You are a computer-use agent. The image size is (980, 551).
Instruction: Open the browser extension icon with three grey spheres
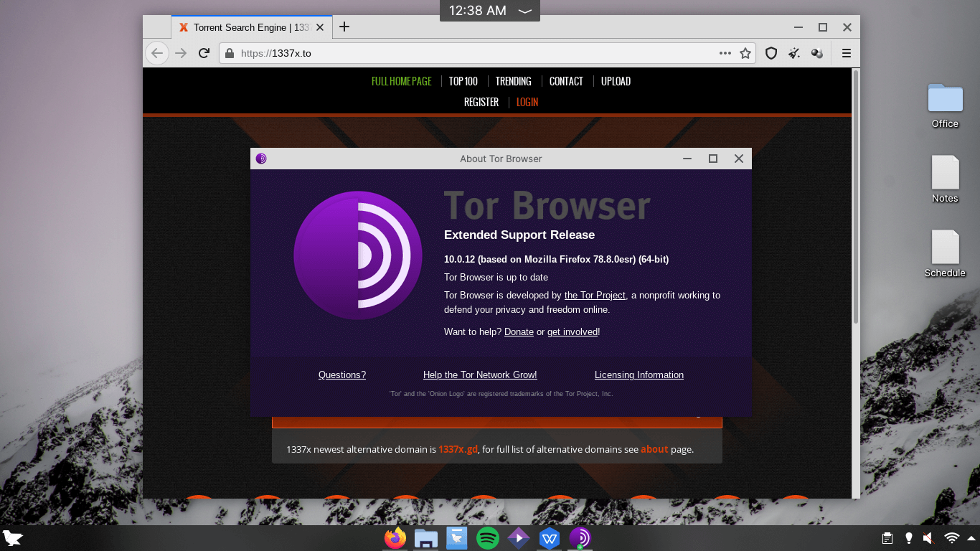[816, 53]
